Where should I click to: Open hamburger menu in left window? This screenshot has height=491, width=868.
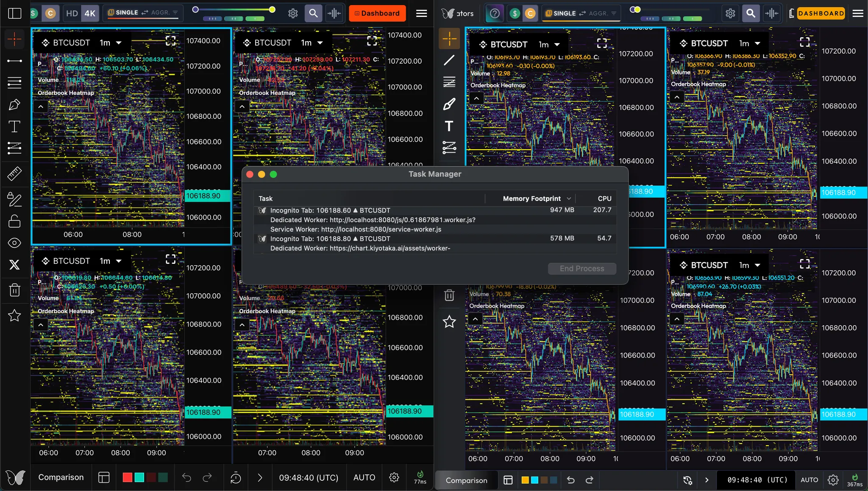(x=421, y=13)
